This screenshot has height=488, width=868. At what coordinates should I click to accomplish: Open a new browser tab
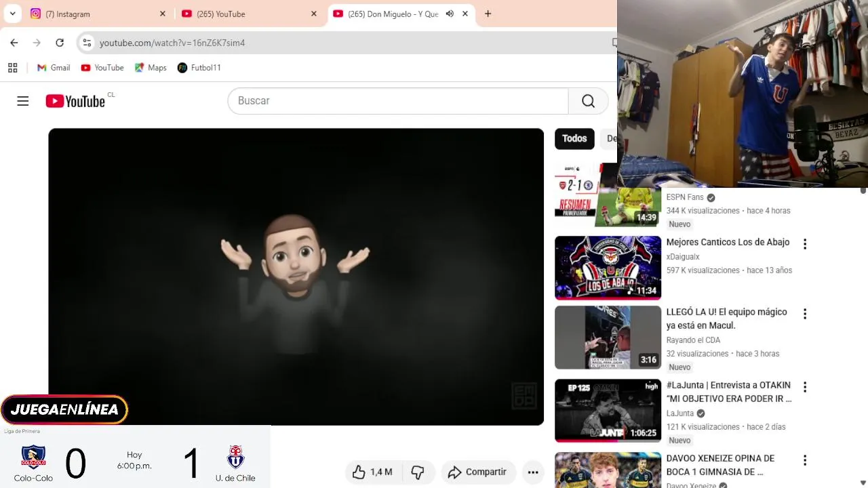tap(488, 14)
